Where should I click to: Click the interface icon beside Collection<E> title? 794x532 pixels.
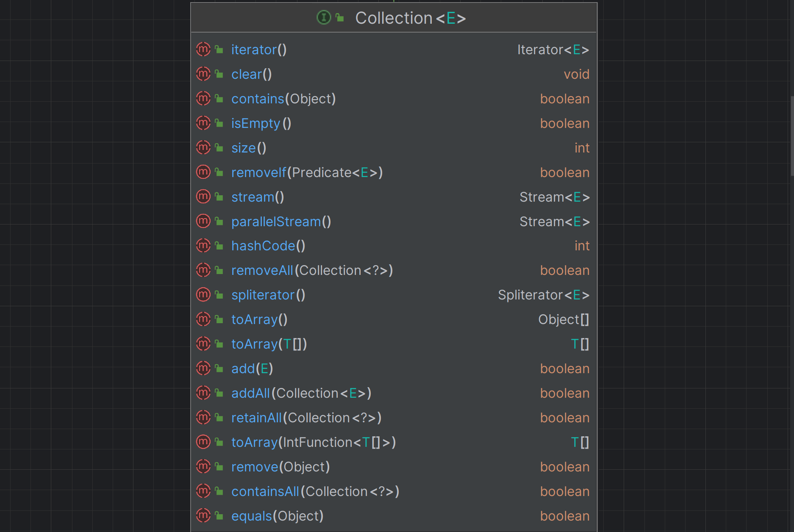tap(324, 18)
